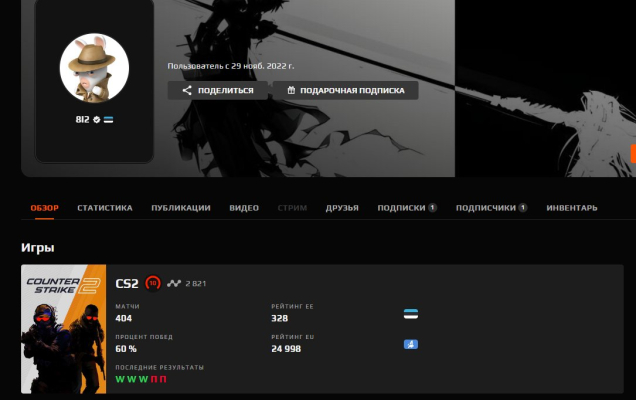Select the Стрим tab
The width and height of the screenshot is (636, 400).
[x=292, y=208]
